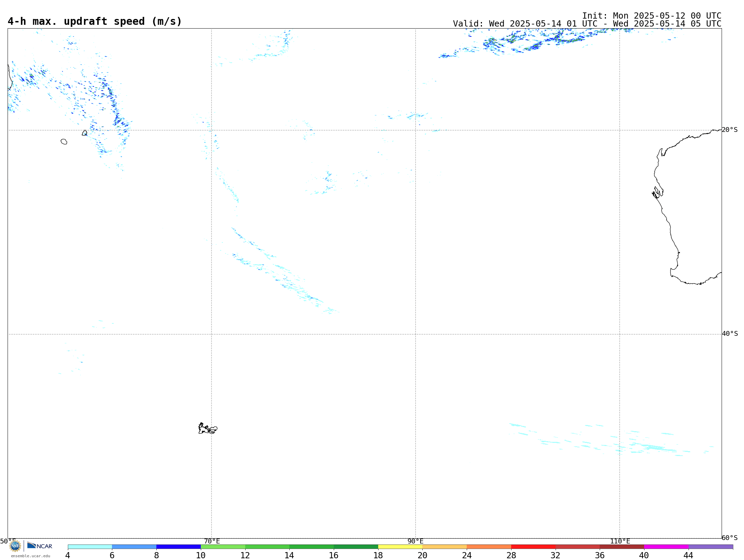
Task: Pick the magenta 40–44 m/s swatch
Action: coord(666,547)
